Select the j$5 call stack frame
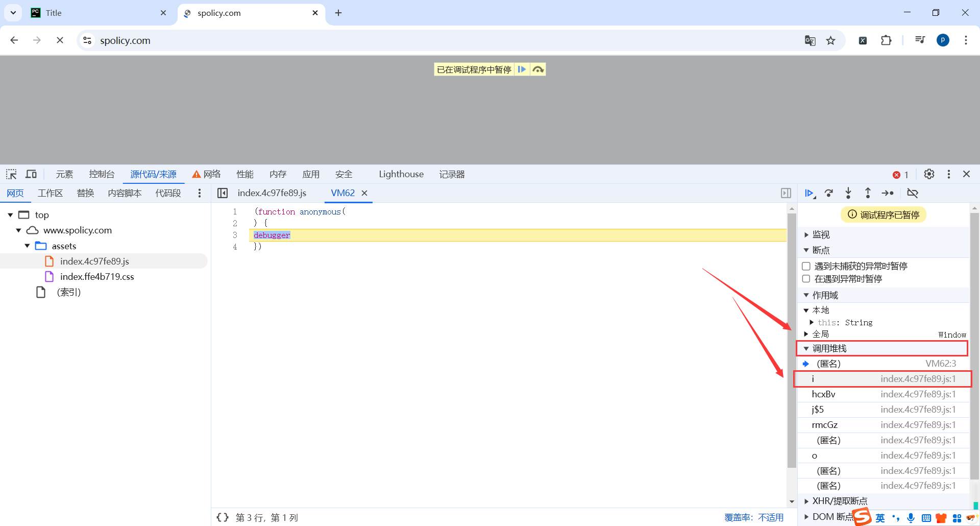This screenshot has width=980, height=526. tap(883, 410)
